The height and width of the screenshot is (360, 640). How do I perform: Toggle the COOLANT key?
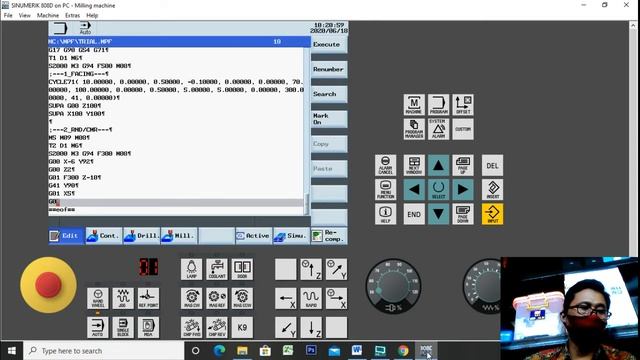[217, 269]
